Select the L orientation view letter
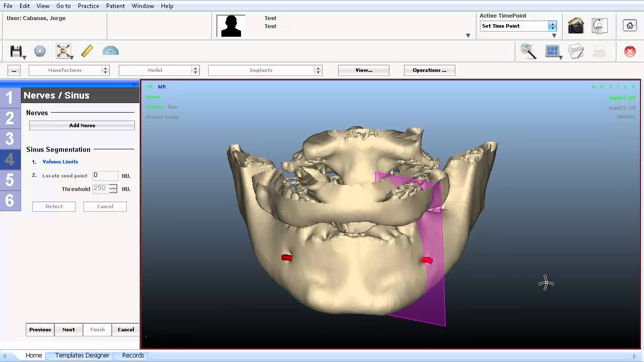This screenshot has height=362, width=644. (x=625, y=87)
